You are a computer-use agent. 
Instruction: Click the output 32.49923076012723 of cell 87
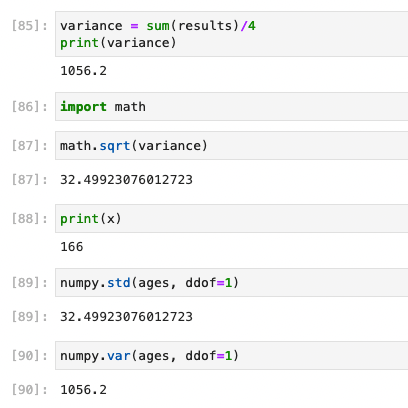coord(126,180)
